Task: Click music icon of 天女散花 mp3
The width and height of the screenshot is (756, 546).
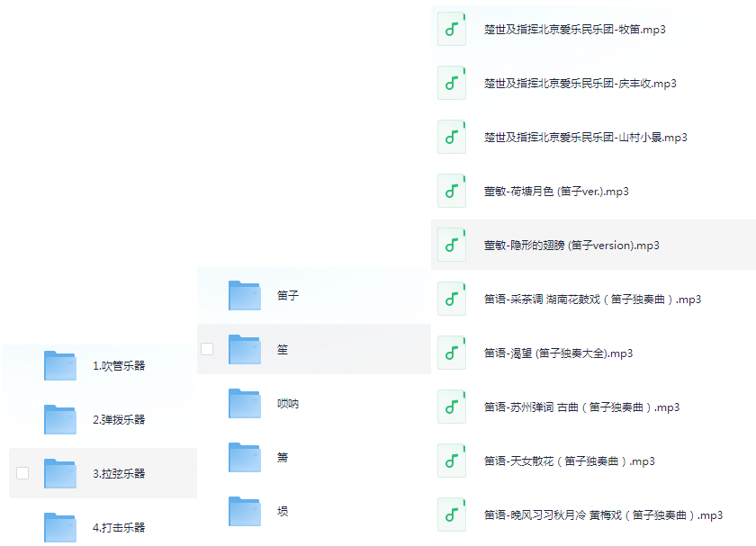Action: (451, 461)
